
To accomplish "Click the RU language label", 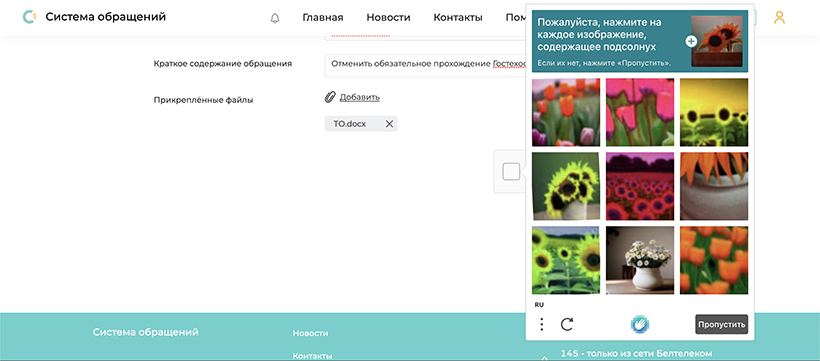I will coord(539,304).
